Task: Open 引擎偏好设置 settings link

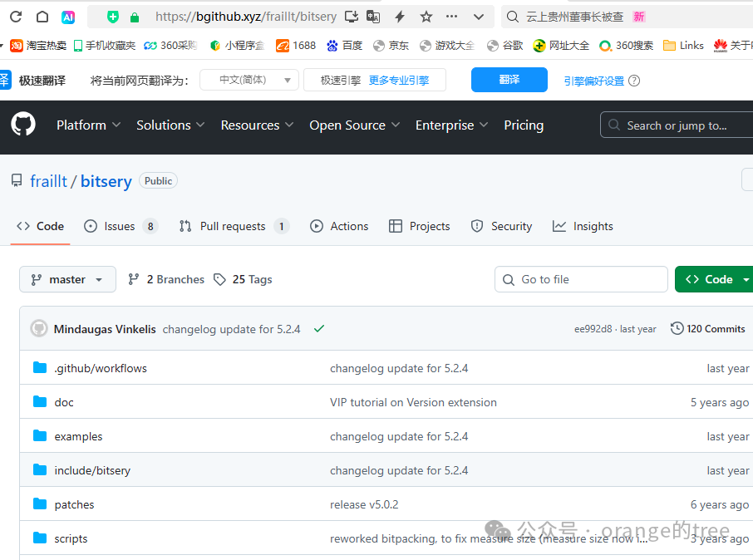Action: [594, 81]
